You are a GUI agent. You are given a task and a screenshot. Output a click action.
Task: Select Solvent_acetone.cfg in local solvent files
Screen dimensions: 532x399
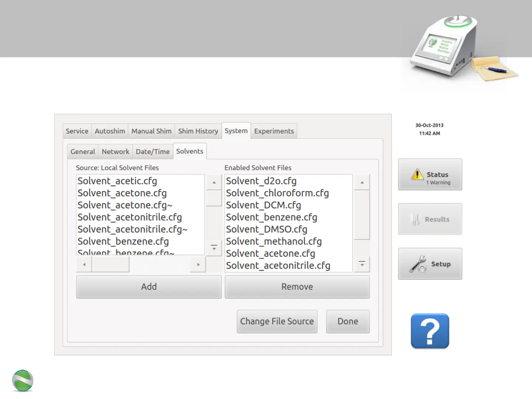coord(140,193)
